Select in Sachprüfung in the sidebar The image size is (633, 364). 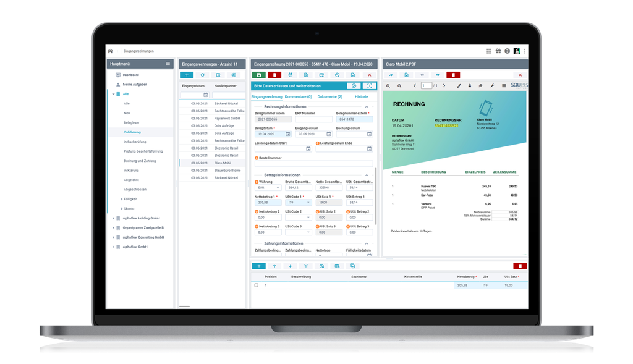135,142
